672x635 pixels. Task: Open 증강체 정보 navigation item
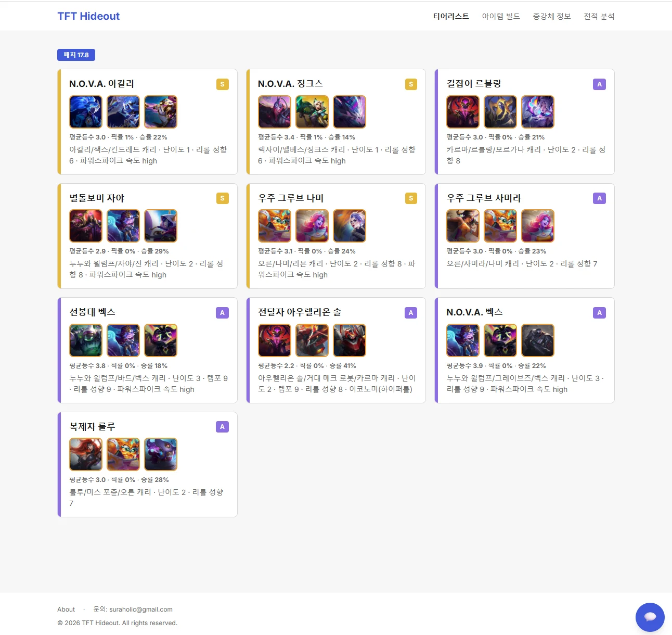tap(552, 16)
